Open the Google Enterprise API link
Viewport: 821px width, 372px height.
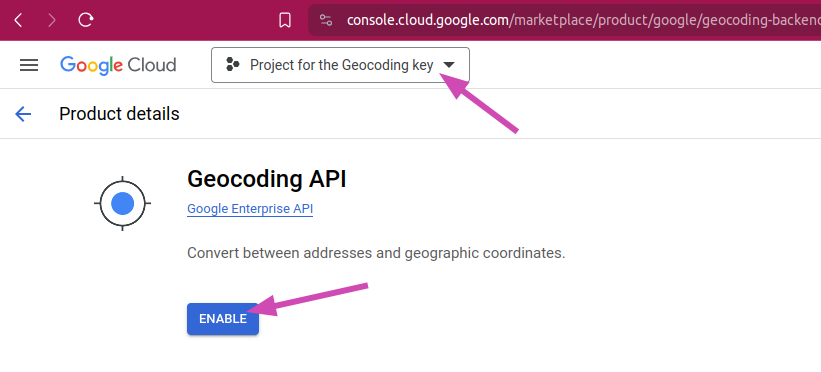click(250, 209)
